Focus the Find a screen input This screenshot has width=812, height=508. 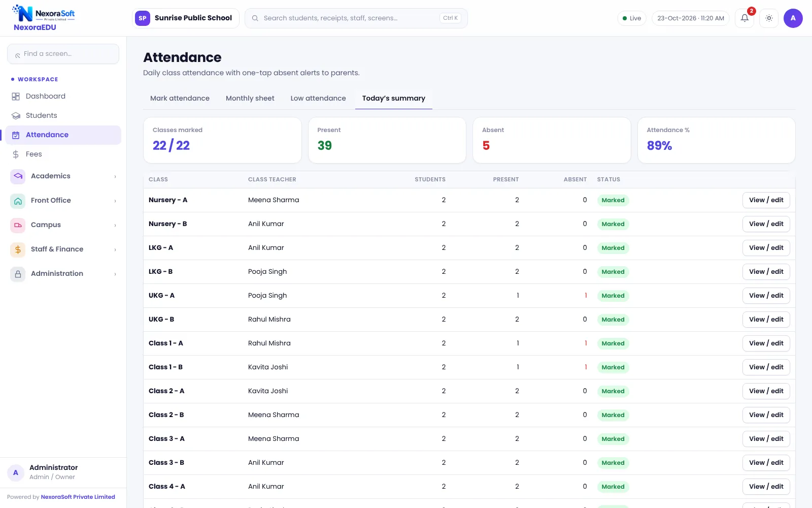click(x=63, y=54)
